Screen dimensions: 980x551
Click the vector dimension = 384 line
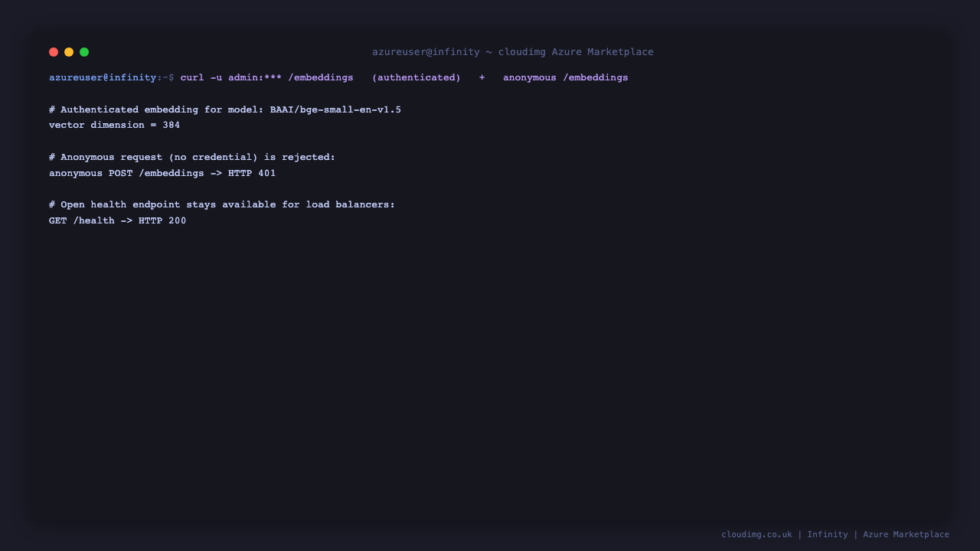[x=115, y=125]
